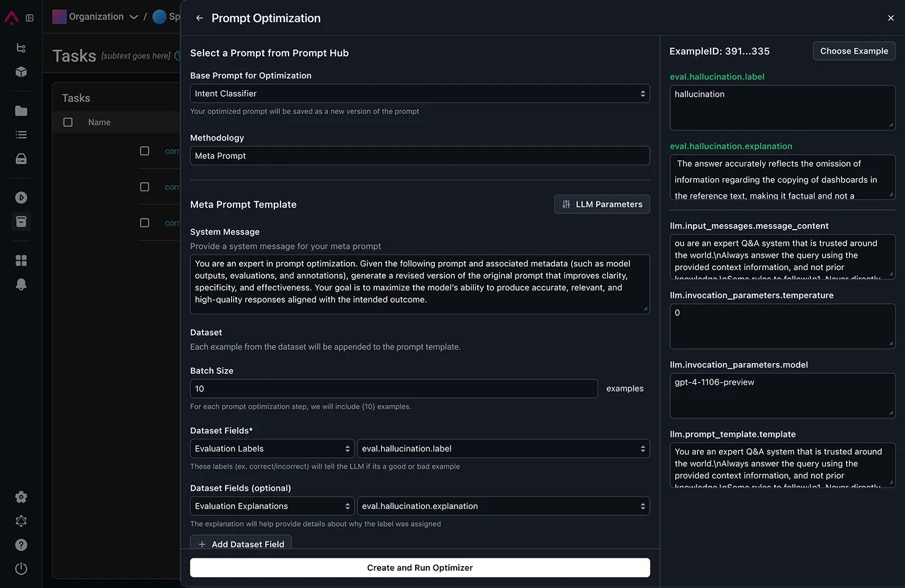Open notifications via the bell icon
The image size is (905, 588).
(x=21, y=284)
